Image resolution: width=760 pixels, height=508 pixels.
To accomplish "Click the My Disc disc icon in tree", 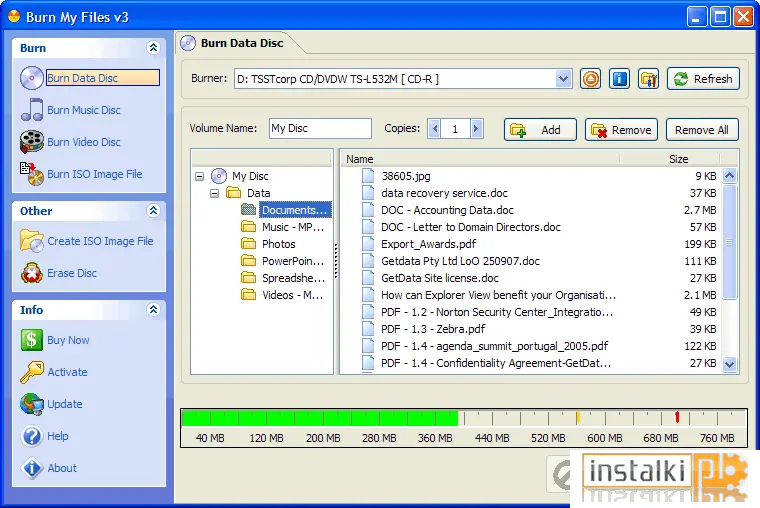I will click(x=219, y=176).
